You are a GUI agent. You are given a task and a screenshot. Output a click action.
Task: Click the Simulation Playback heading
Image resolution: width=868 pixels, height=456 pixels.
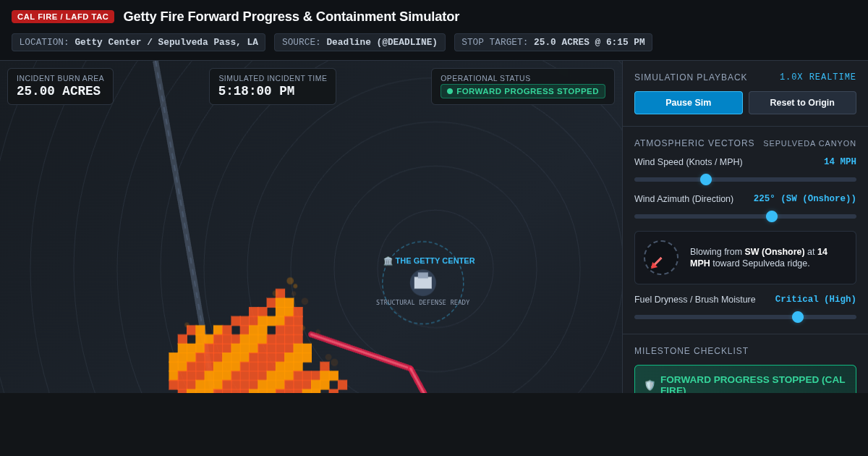[x=691, y=77]
